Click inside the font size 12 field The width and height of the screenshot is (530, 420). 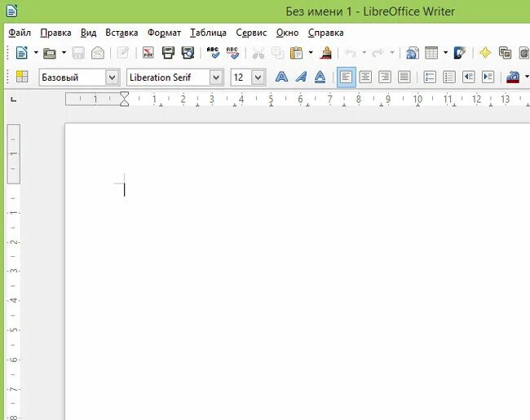coord(241,77)
